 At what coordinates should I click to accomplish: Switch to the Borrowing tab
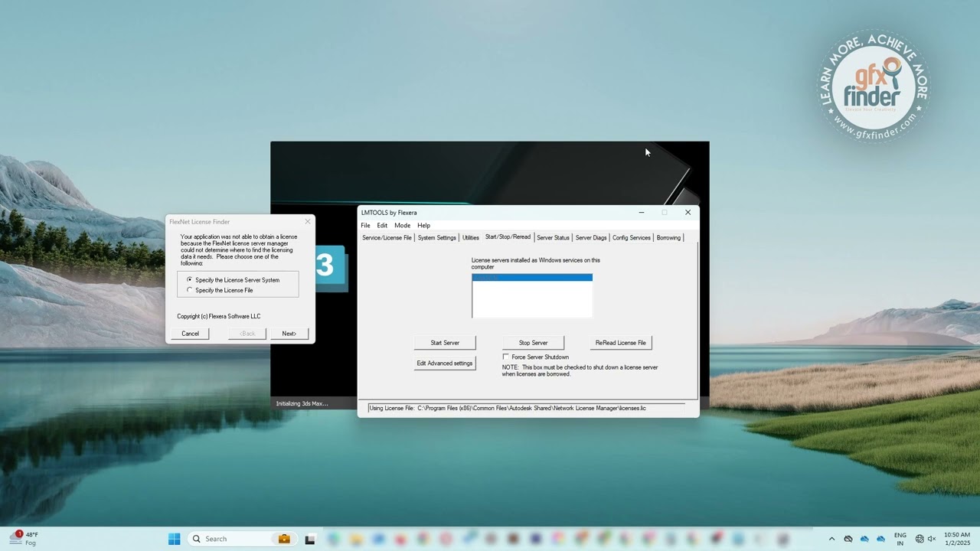(668, 238)
